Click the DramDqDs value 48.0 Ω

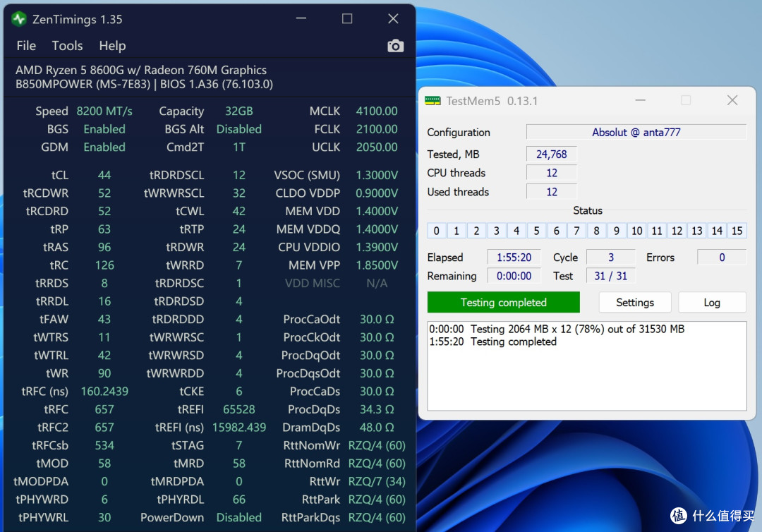point(377,428)
